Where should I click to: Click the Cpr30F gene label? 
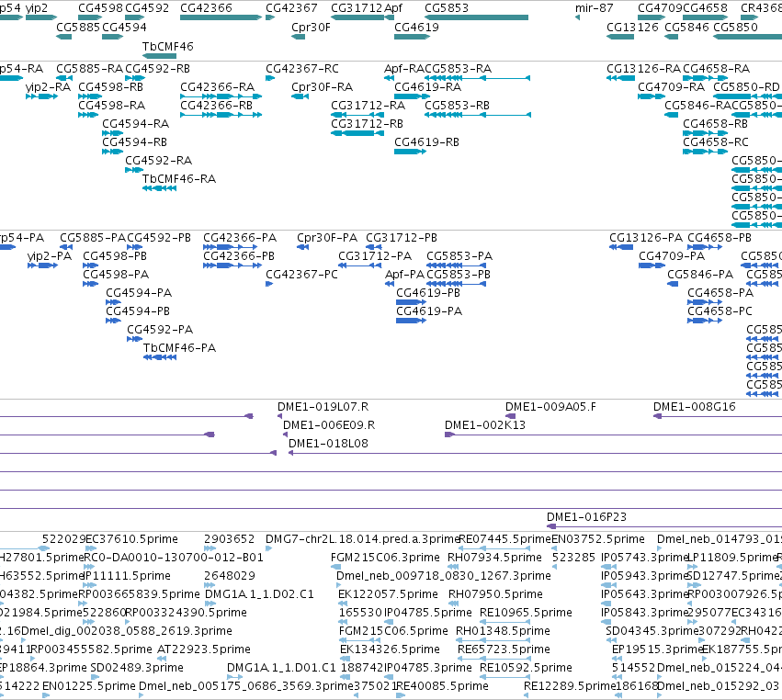point(311,28)
